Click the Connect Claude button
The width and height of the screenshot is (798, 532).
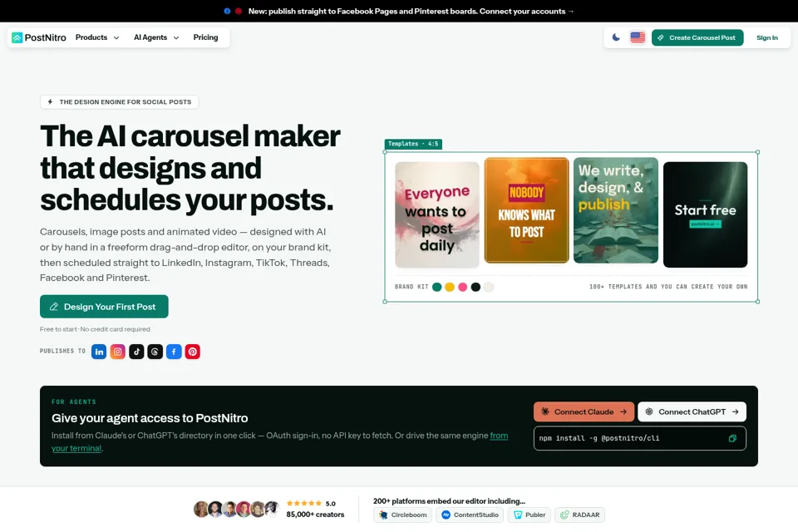584,411
